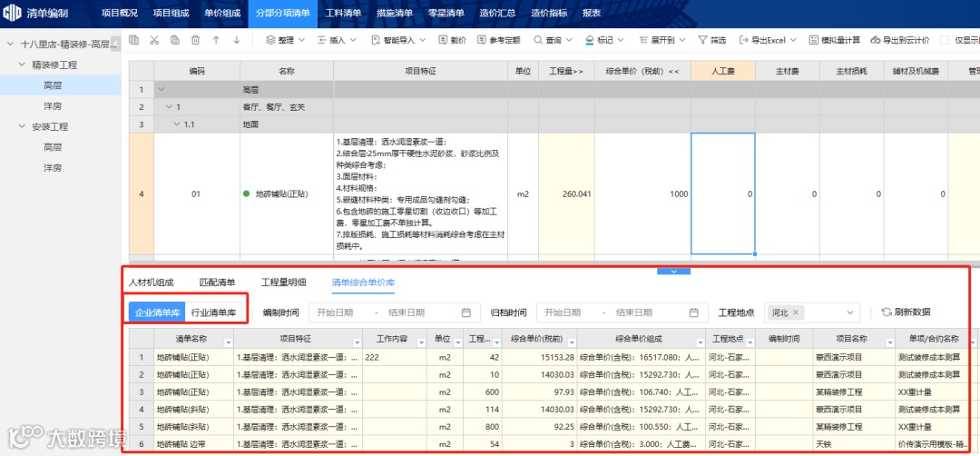Click the copy icon in the toolbar
The width and height of the screenshot is (980, 456).
point(133,40)
